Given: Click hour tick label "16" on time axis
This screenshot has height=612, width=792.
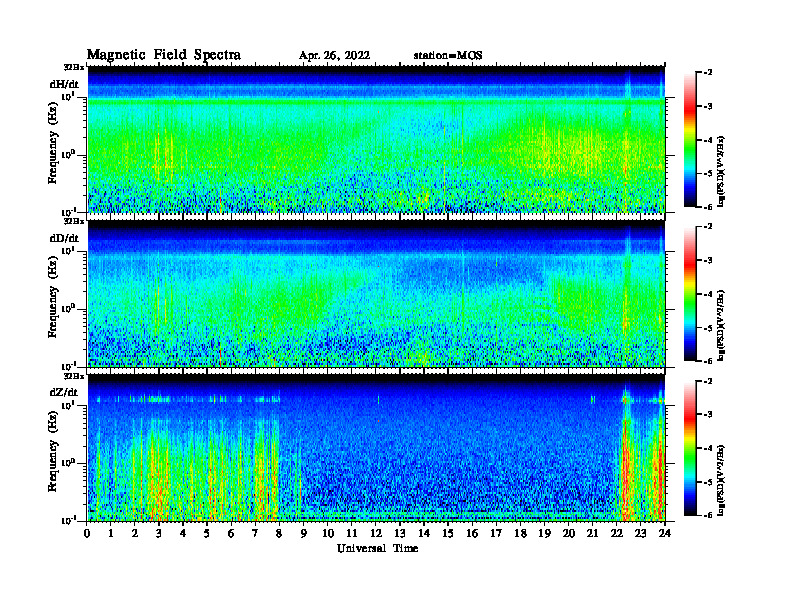Looking at the screenshot, I should tap(472, 534).
